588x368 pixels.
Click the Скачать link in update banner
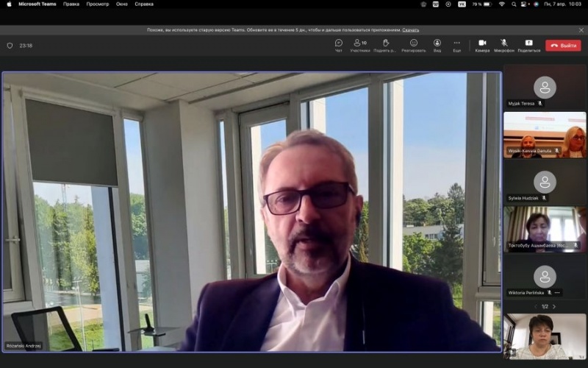pos(411,30)
